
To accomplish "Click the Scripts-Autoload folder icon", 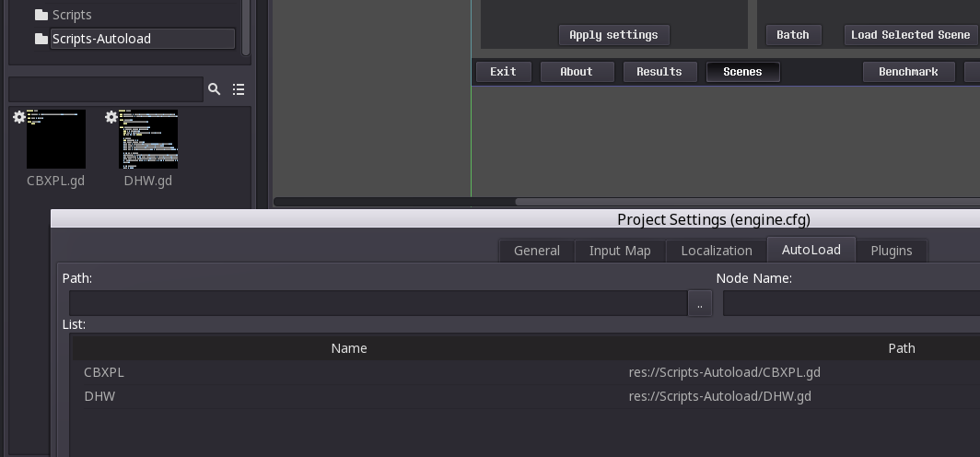I will pos(41,39).
